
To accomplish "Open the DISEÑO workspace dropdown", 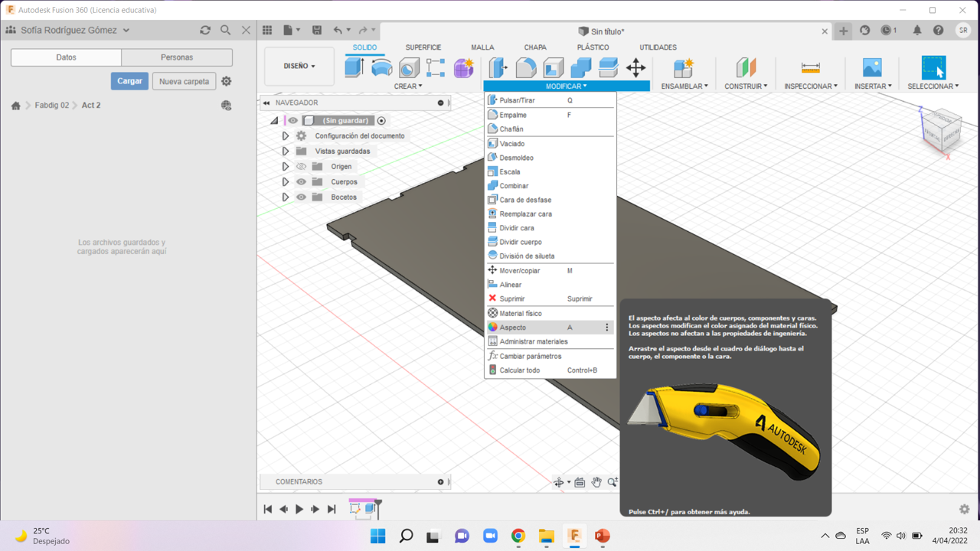I will (x=299, y=67).
